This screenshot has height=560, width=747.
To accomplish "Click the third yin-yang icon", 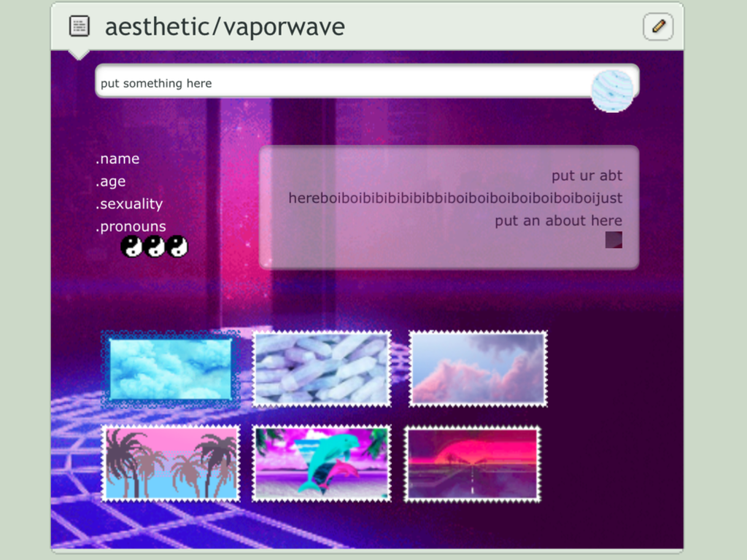I will (x=177, y=246).
